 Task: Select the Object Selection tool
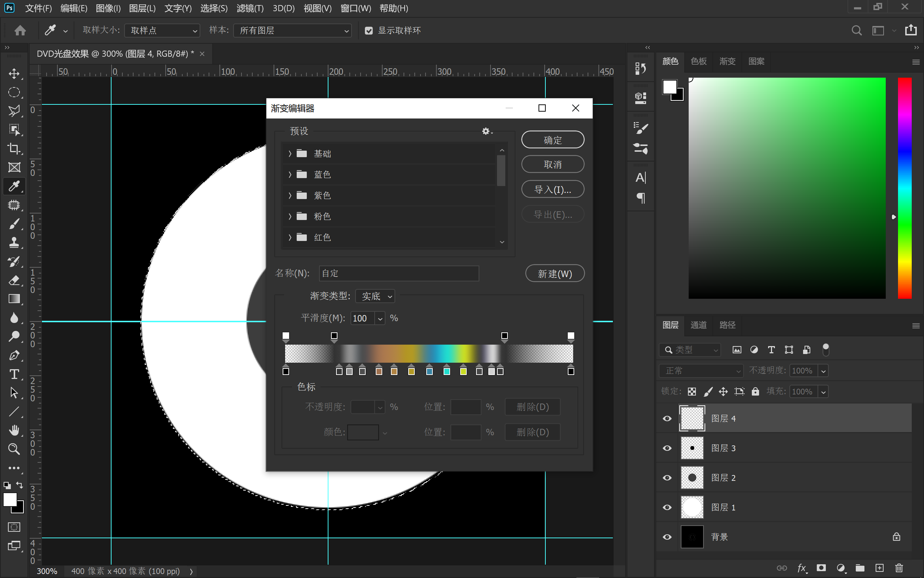coord(14,130)
